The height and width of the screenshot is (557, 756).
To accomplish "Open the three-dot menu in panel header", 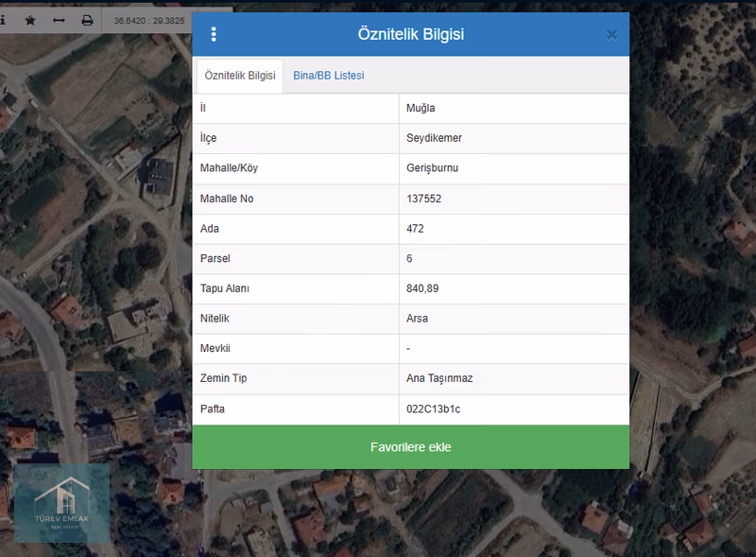I will pos(214,35).
